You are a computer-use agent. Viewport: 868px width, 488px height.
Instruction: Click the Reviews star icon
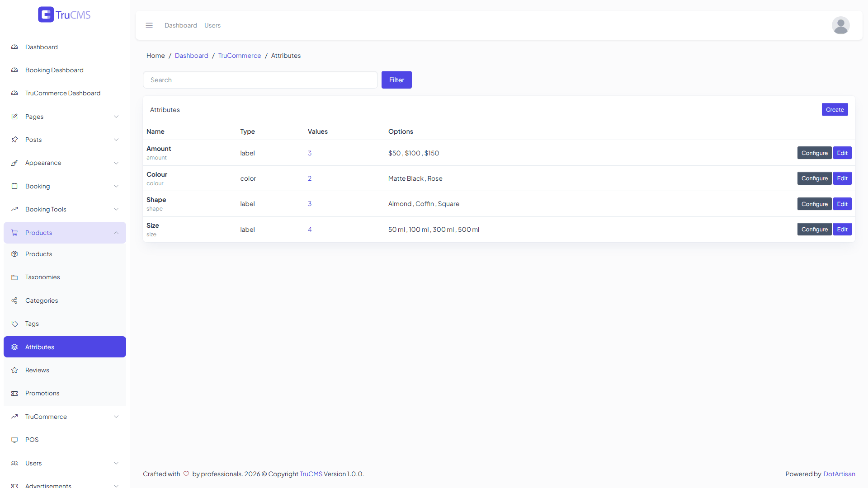14,370
